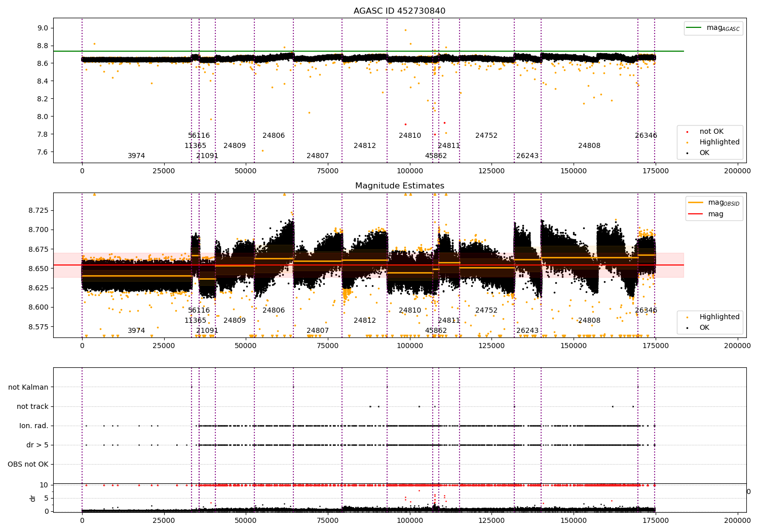This screenshot has width=760, height=532.
Task: Click obsid label 11365 in AGASC ID plot
Action: coord(195,146)
